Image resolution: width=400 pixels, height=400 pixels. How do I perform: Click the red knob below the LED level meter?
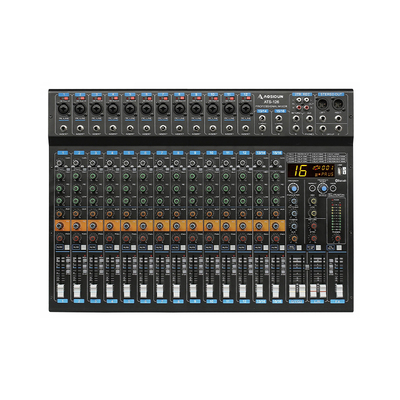[338, 238]
